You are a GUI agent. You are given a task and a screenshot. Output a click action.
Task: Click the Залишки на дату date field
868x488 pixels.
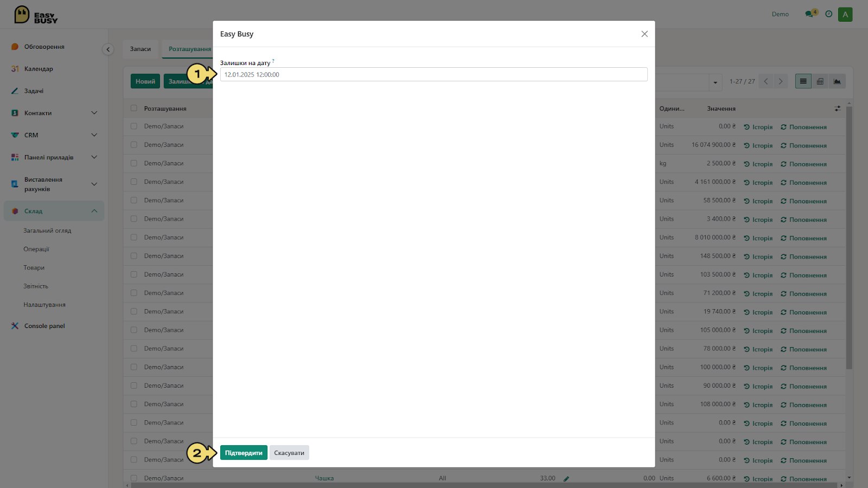pos(433,74)
